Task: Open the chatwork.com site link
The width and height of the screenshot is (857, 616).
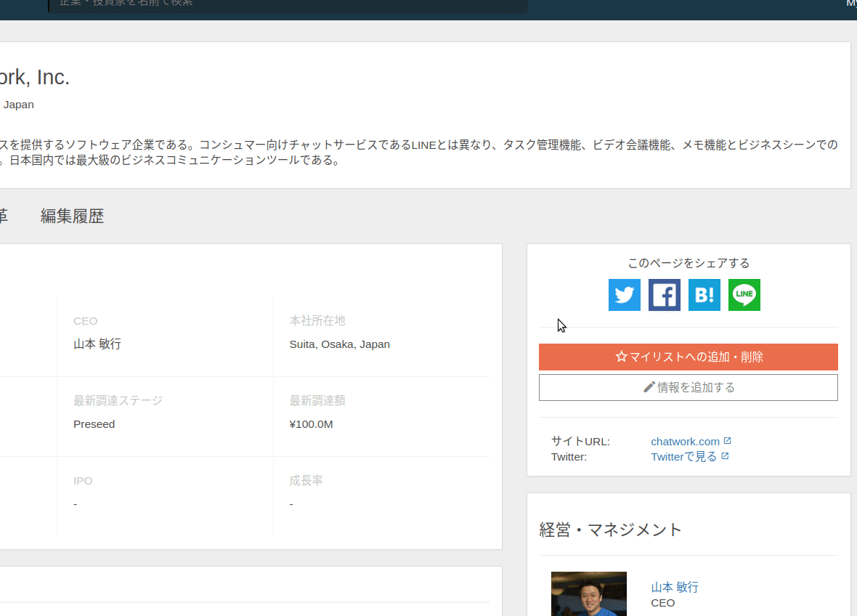Action: pyautogui.click(x=685, y=442)
